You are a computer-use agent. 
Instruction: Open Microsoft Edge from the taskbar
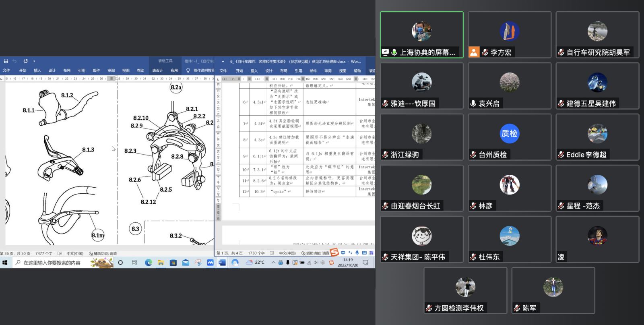(x=148, y=263)
